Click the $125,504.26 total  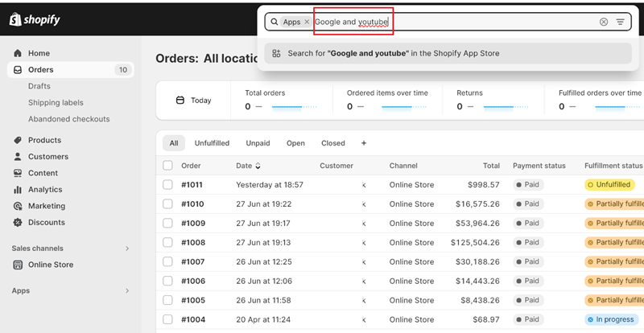475,242
